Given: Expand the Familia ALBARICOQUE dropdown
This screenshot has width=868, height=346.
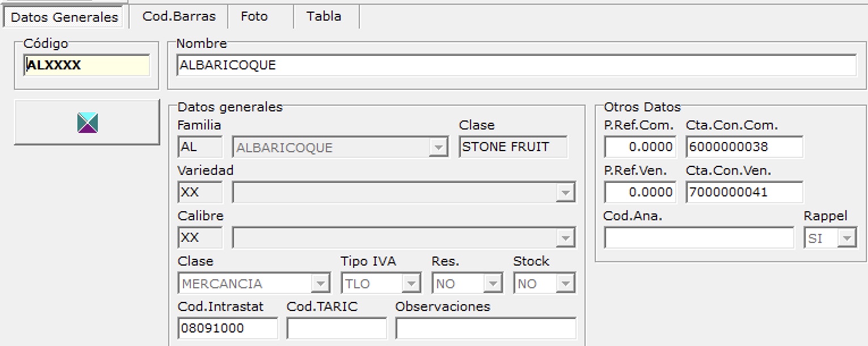Looking at the screenshot, I should click(438, 147).
